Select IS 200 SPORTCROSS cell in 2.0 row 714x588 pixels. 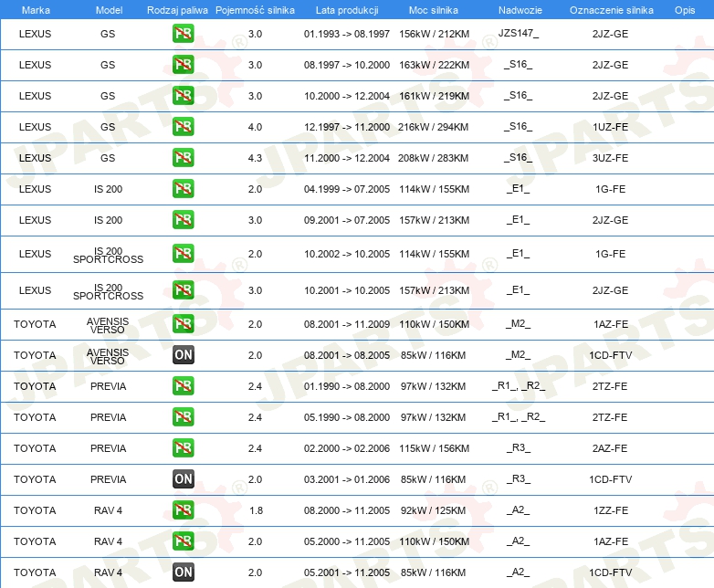(108, 255)
